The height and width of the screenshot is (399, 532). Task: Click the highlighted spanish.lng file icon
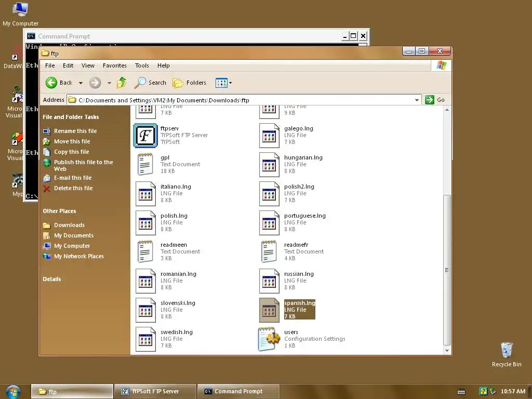269,310
